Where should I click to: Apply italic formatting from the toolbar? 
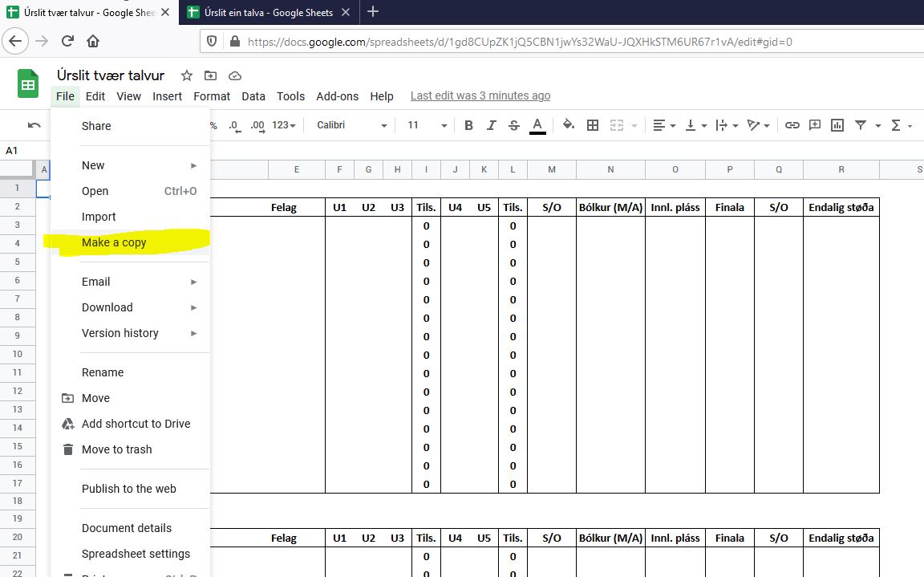pyautogui.click(x=492, y=125)
